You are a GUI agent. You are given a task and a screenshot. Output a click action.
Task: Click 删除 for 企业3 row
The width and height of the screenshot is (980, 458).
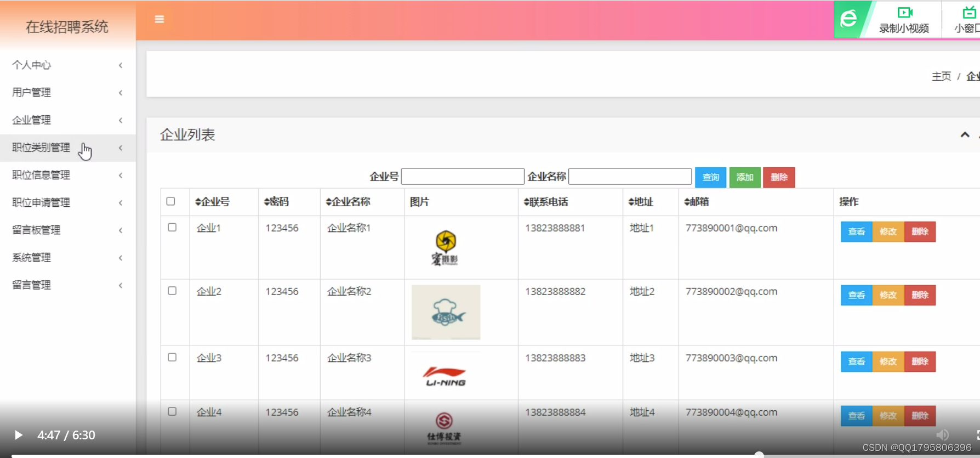click(x=920, y=361)
